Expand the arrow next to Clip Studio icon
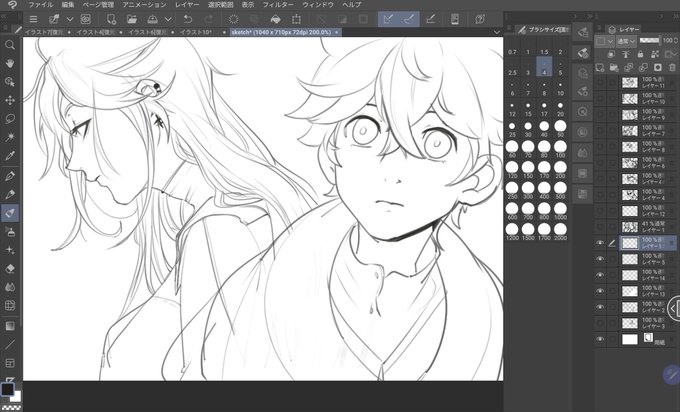The width and height of the screenshot is (680, 412). coord(70,19)
